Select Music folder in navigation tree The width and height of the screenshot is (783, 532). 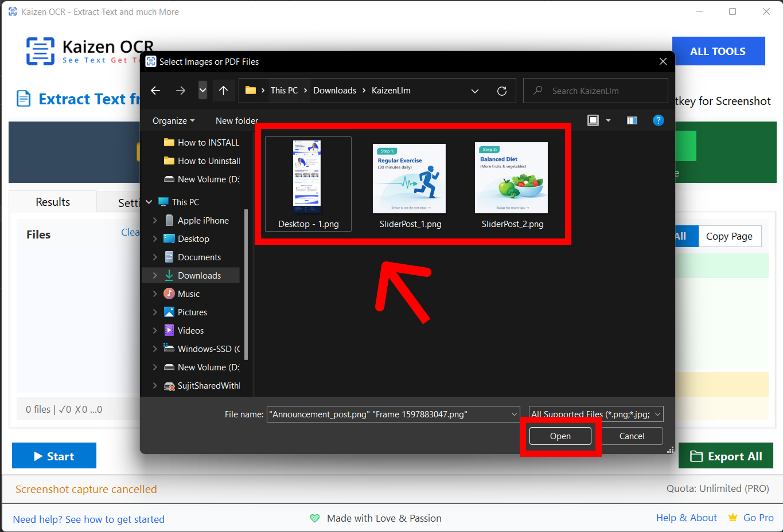coord(189,294)
